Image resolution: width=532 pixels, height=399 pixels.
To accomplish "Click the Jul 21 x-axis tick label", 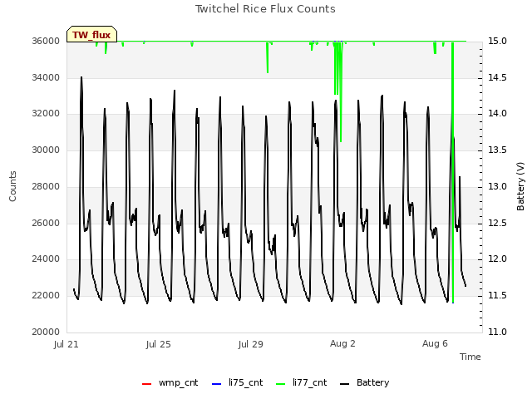I will [66, 344].
